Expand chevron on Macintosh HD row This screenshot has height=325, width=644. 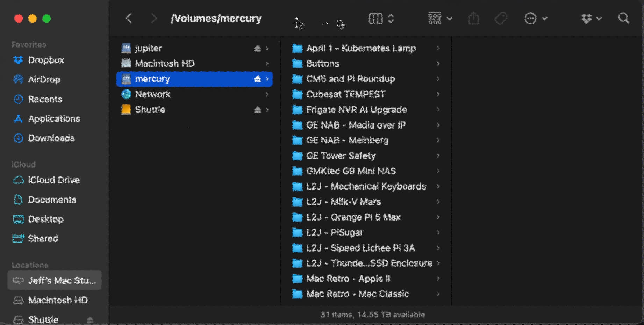[267, 64]
